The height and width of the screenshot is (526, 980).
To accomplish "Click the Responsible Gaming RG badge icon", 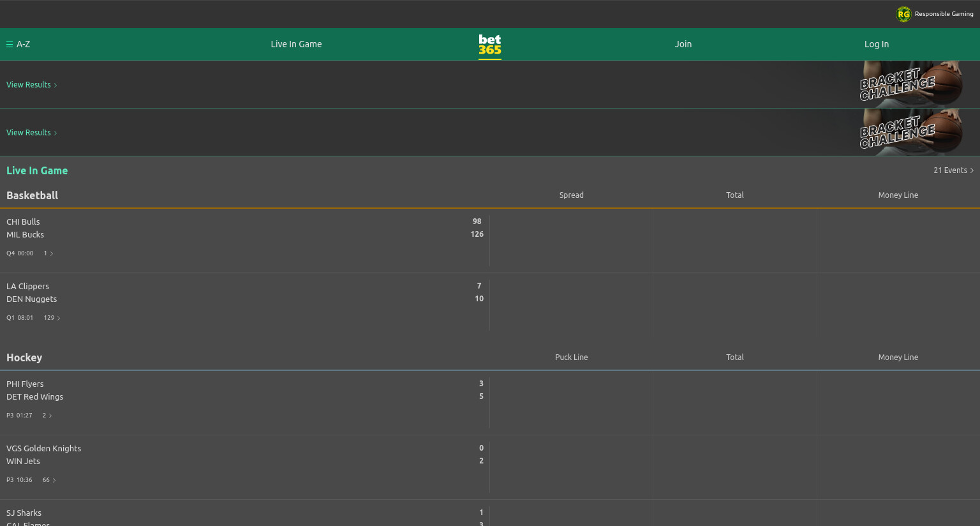I will coord(903,14).
